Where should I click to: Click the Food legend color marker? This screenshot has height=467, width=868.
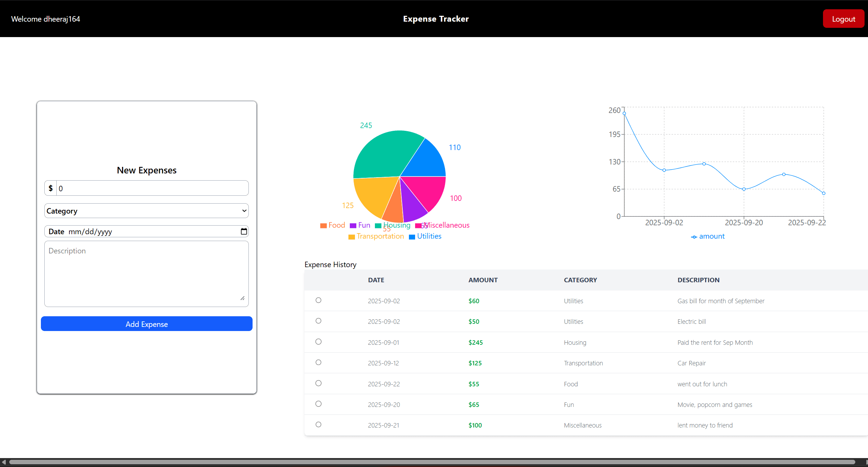tap(323, 225)
